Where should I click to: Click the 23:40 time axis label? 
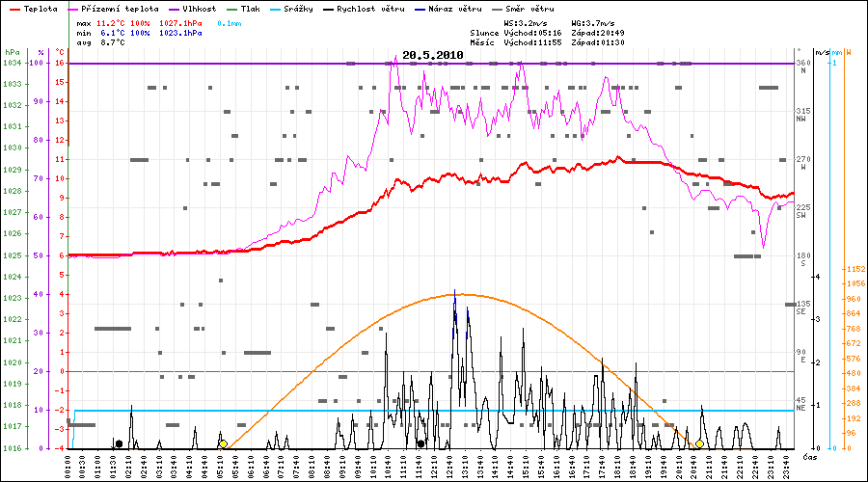[x=784, y=467]
